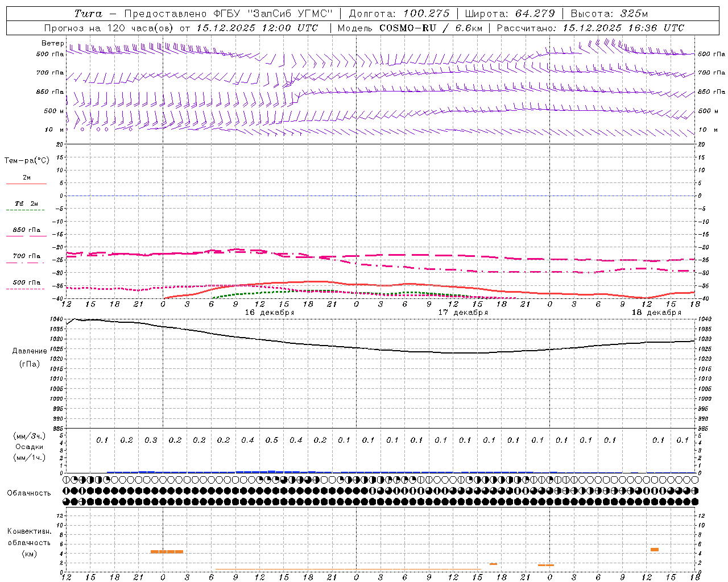Click the 'Ветер' wind panel label
728x582 pixels.
[52, 43]
